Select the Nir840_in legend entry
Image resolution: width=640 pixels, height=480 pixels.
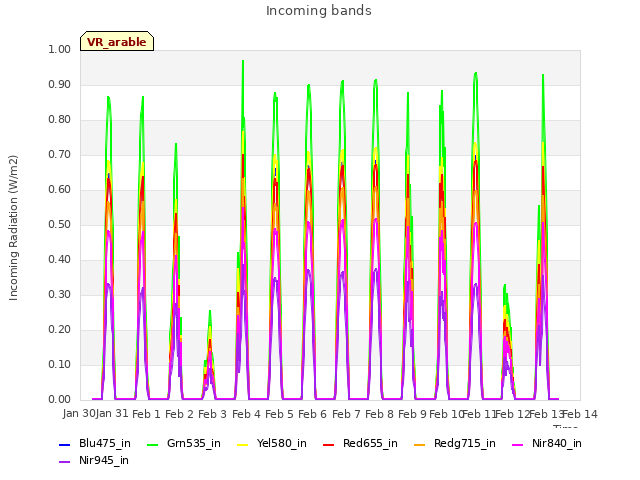coord(547,443)
